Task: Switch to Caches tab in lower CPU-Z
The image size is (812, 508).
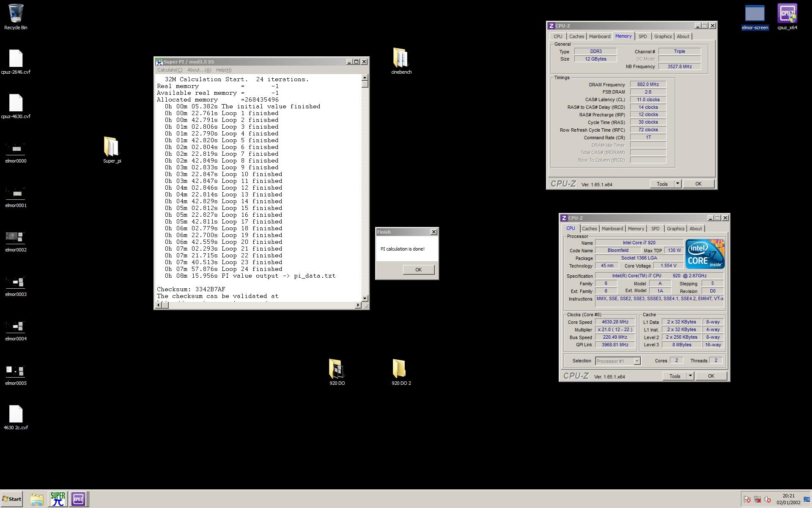Action: [589, 229]
